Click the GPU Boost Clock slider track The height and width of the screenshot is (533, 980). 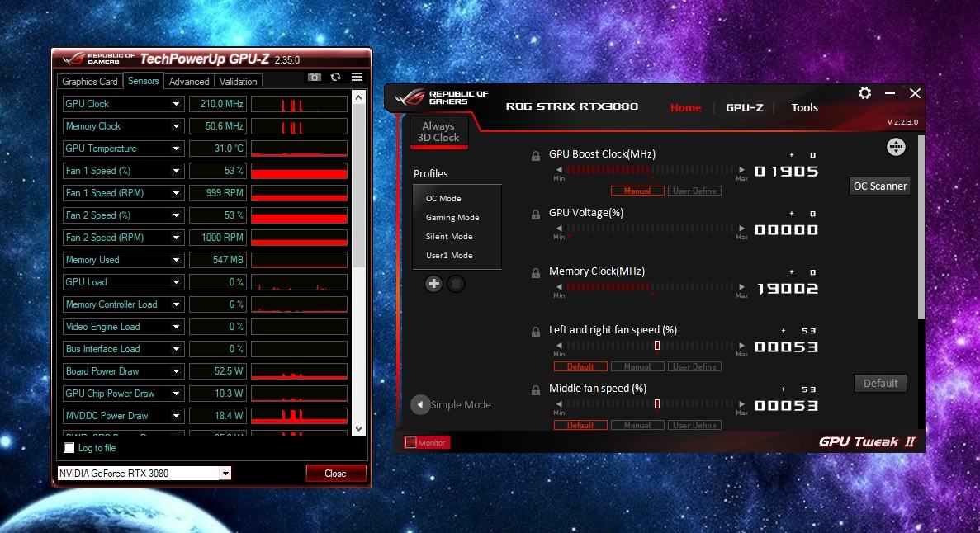click(650, 169)
